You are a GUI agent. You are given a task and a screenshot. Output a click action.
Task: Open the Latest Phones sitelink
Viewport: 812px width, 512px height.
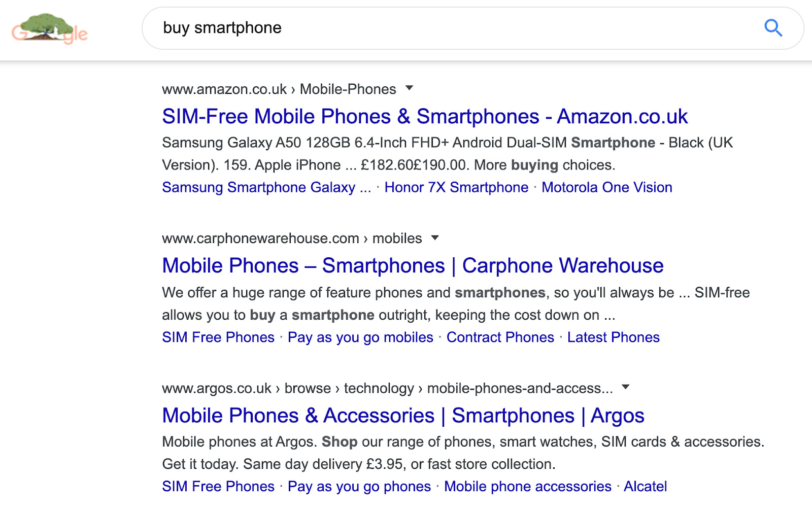pos(613,337)
